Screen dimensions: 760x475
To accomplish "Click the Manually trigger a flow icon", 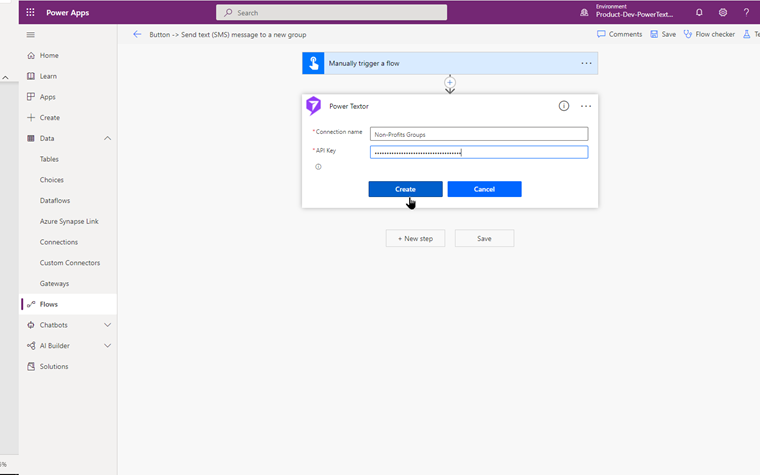I will pos(313,63).
